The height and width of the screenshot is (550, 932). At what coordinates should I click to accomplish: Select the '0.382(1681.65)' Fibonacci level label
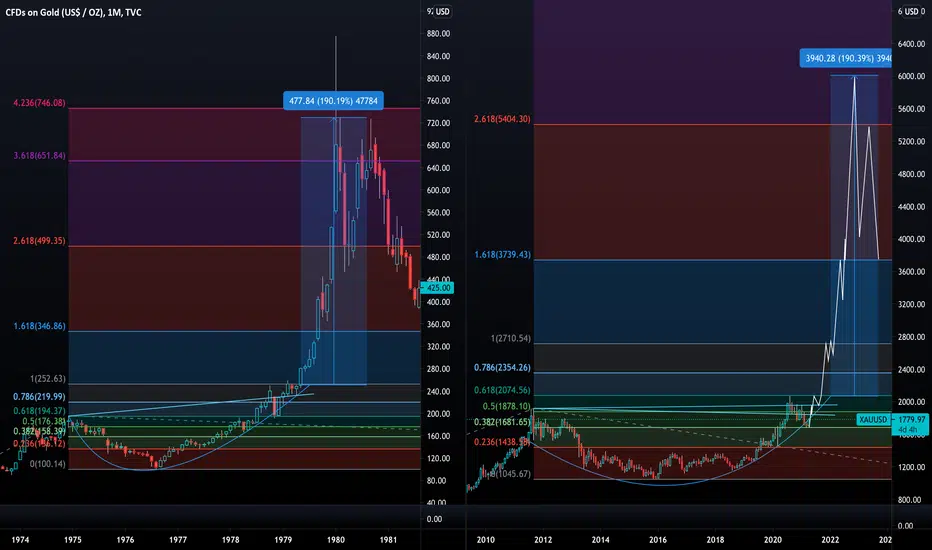pos(502,422)
